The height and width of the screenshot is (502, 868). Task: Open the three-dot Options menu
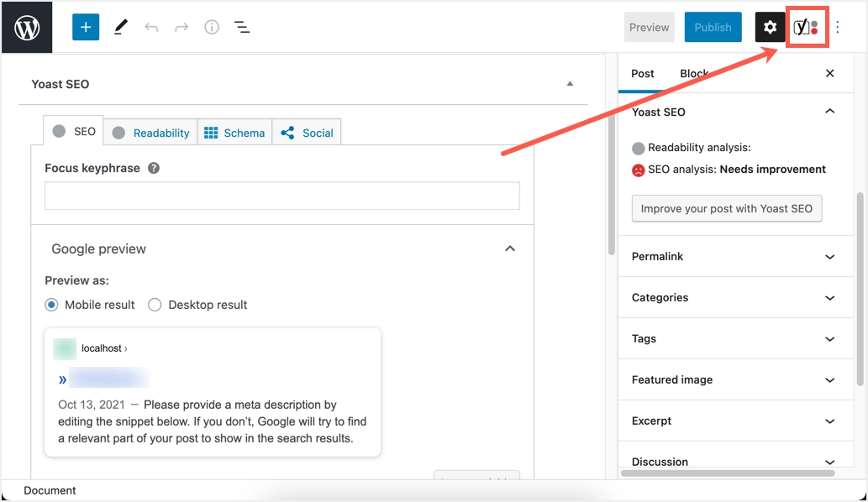[x=838, y=27]
